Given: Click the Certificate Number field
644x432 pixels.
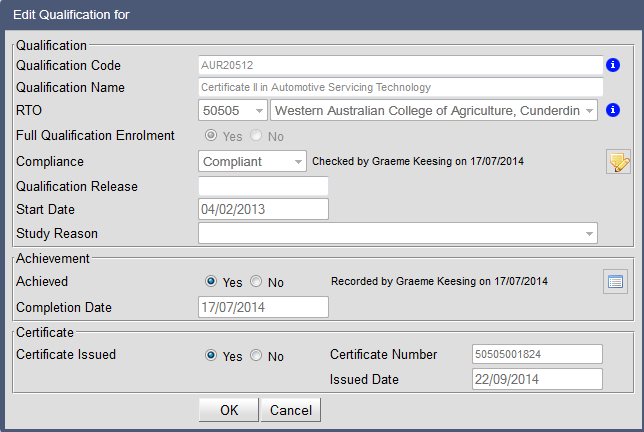Looking at the screenshot, I should (x=536, y=355).
